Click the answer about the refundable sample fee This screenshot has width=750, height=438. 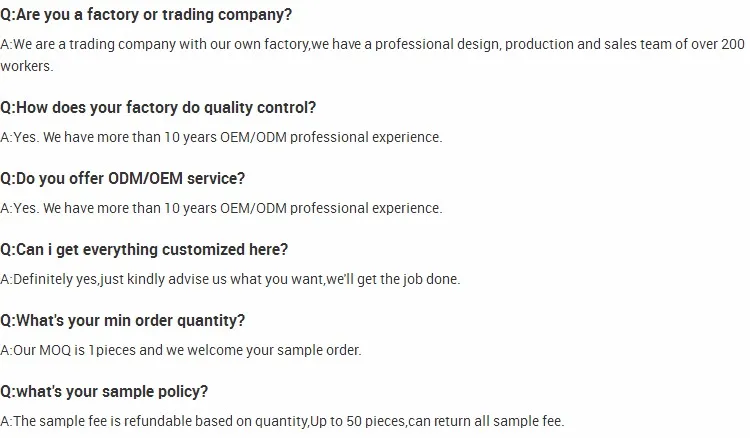tap(282, 421)
